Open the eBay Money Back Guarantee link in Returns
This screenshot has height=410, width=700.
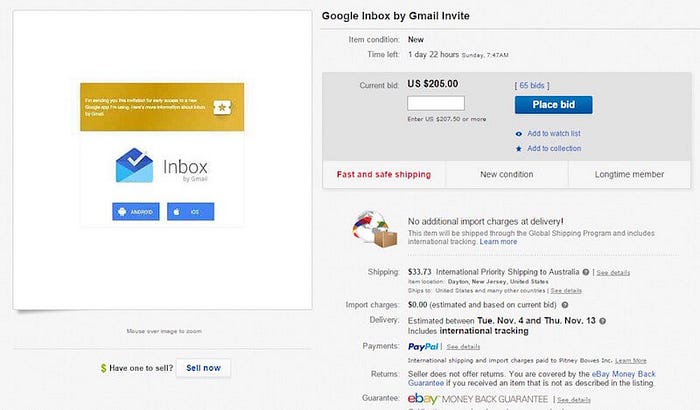pos(532,378)
